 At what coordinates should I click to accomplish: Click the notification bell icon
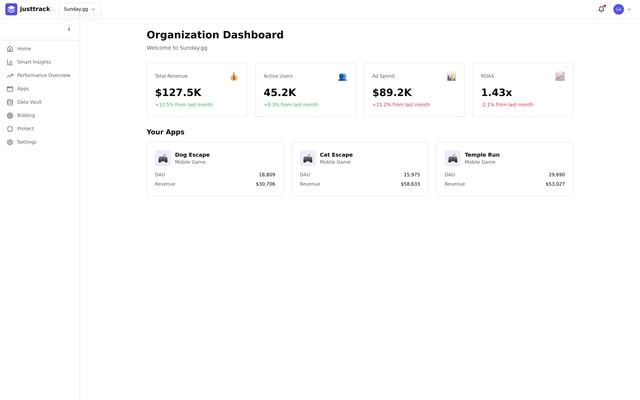click(601, 9)
